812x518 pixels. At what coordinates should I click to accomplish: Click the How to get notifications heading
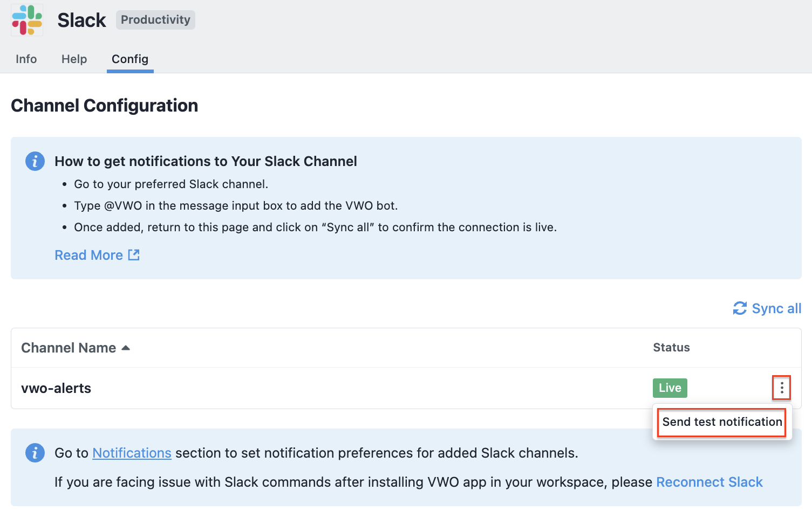[x=206, y=161]
